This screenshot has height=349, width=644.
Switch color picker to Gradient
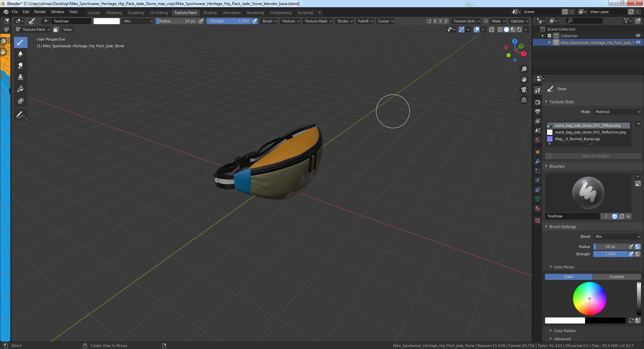pos(616,277)
